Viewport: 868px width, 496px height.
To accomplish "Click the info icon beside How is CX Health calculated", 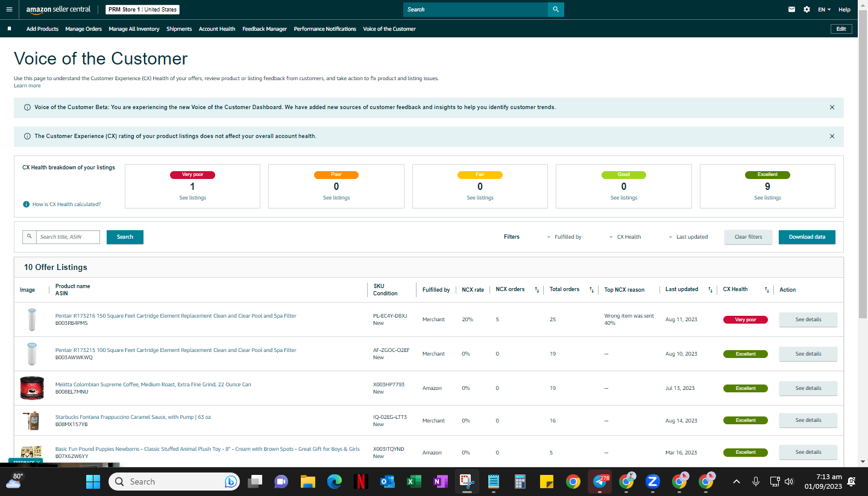I will (26, 204).
